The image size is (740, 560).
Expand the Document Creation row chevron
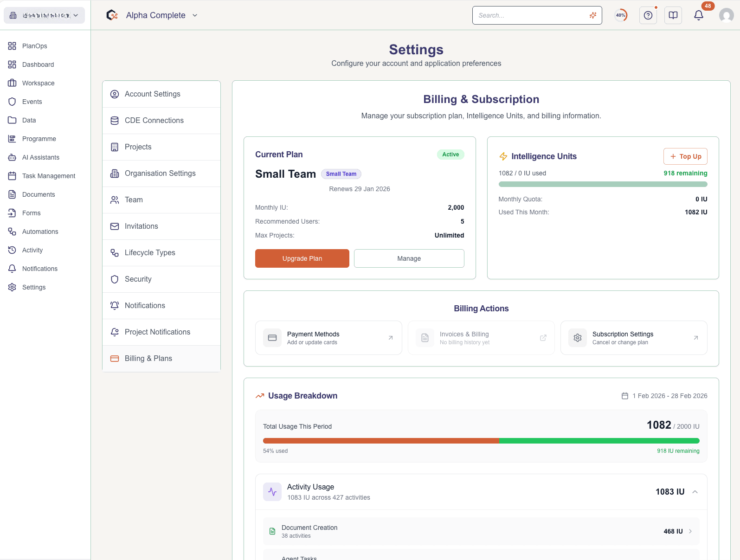(x=690, y=531)
